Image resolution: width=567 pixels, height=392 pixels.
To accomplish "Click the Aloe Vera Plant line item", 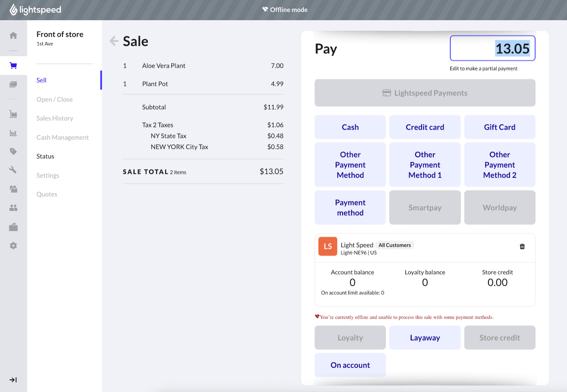I will click(x=203, y=66).
